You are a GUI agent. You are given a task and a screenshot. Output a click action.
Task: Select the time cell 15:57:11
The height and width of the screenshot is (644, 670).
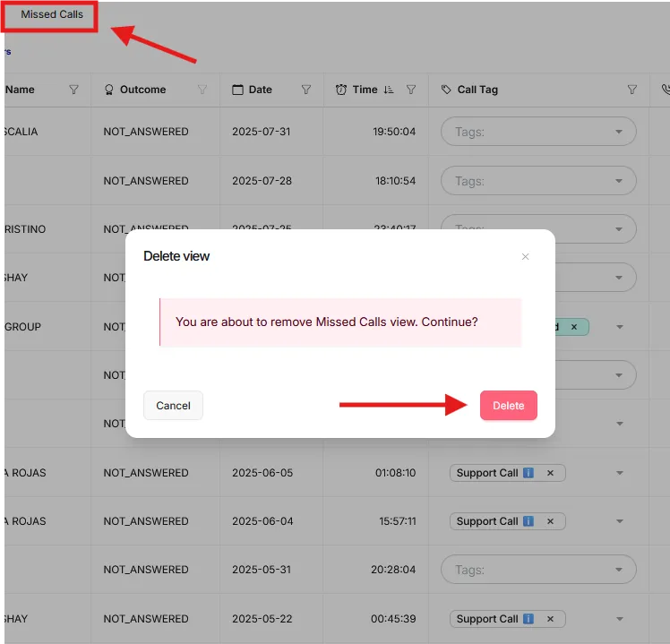click(398, 521)
